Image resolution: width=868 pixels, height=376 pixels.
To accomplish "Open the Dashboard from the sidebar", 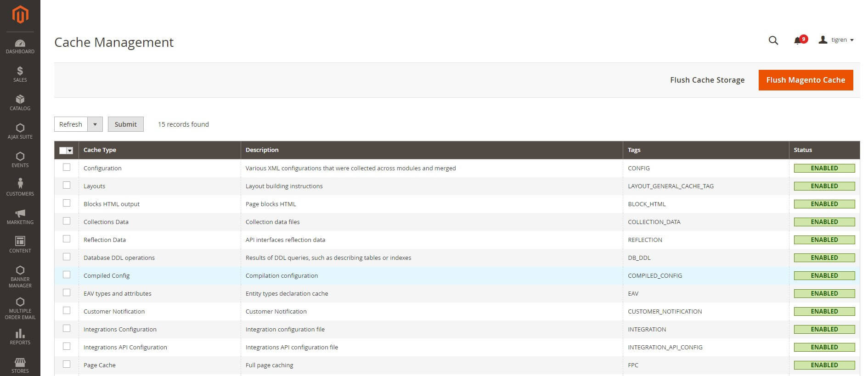I will 20,47.
